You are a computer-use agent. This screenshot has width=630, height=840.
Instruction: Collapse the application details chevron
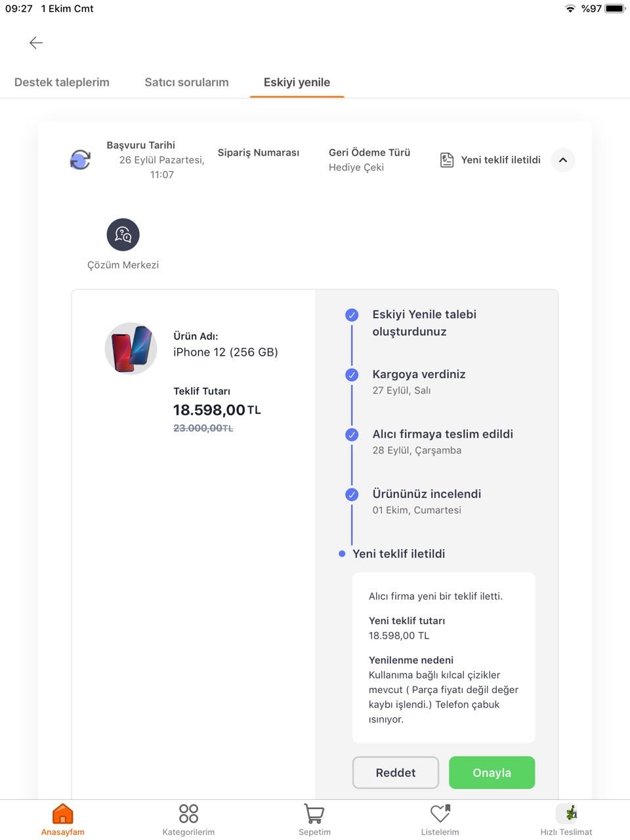[x=562, y=160]
